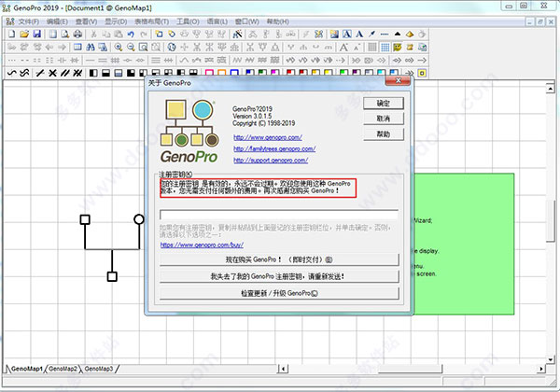Apply the top-half black fill pattern icon
560x392 pixels.
tap(105, 73)
